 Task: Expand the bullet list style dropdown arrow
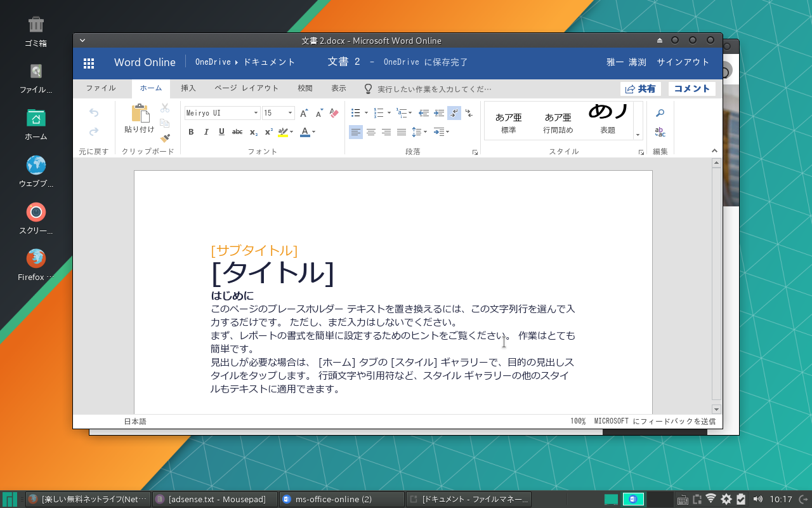point(365,113)
